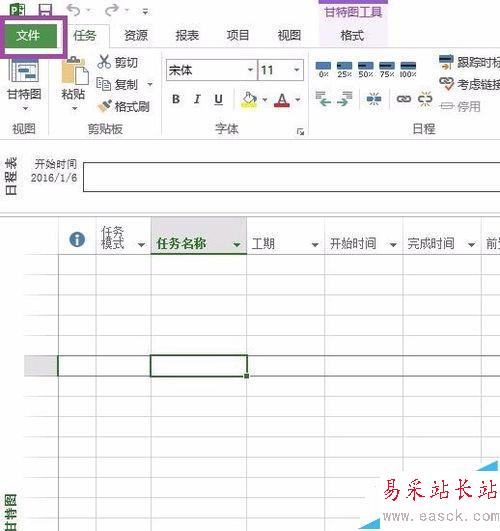Mark task 100% complete

pos(408,69)
